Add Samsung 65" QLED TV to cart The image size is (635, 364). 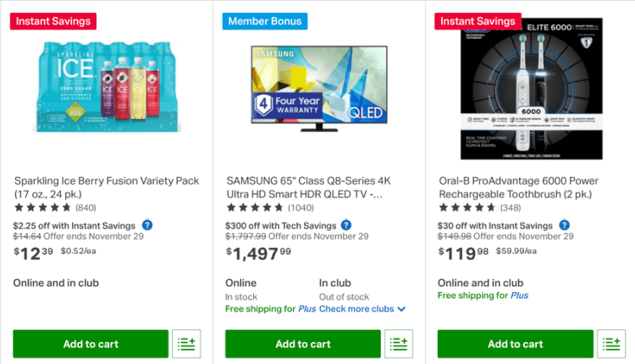click(303, 344)
